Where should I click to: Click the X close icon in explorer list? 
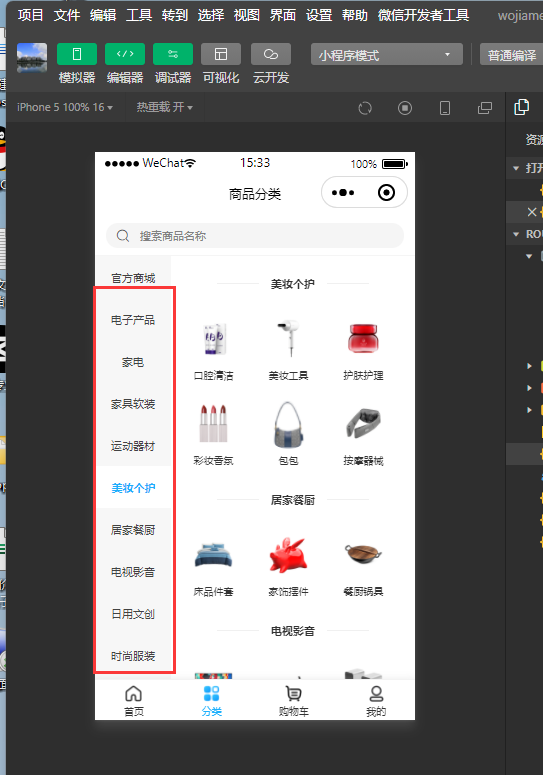pos(532,212)
